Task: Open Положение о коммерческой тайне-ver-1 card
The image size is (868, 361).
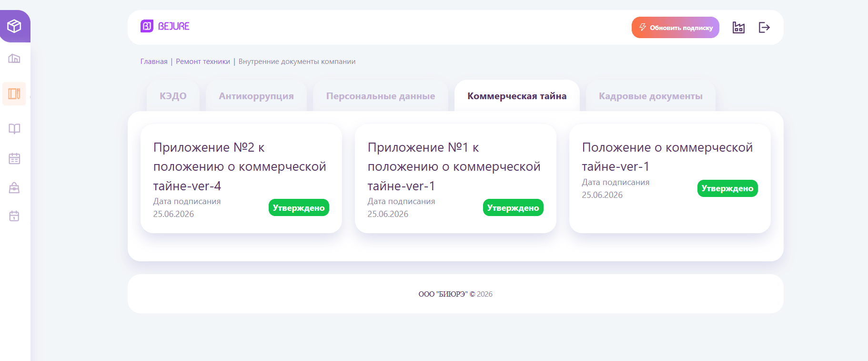Action: click(670, 179)
